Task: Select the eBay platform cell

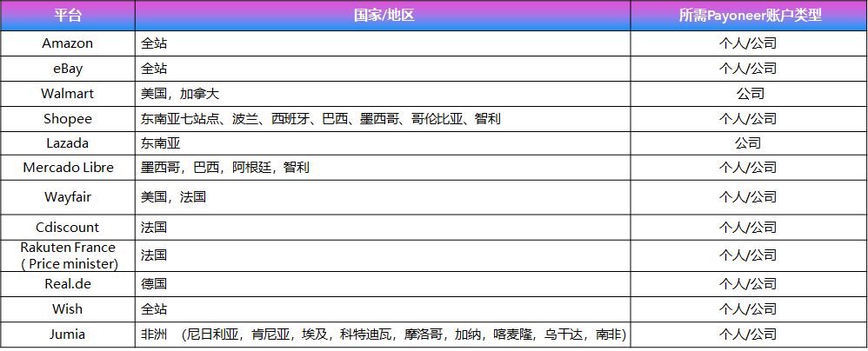Action: (x=68, y=68)
